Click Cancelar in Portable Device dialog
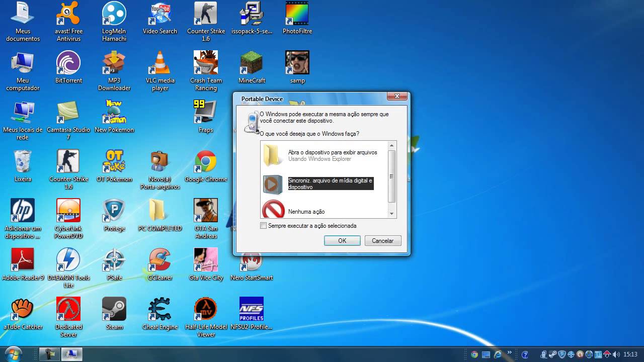The height and width of the screenshot is (362, 644). click(382, 241)
